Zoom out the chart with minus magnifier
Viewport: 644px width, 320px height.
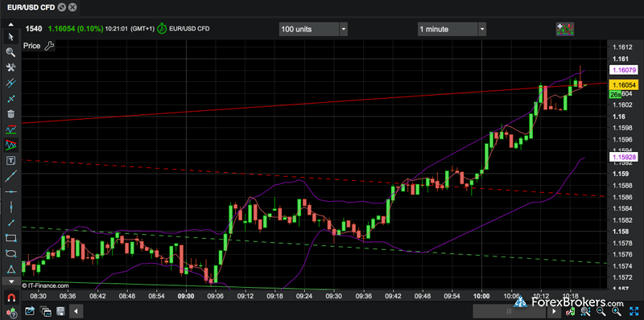(x=600, y=312)
